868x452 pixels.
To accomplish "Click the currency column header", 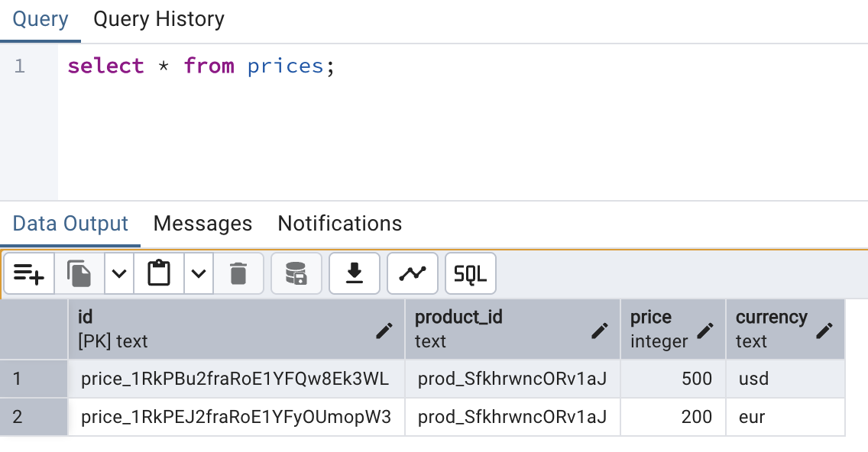I will point(785,329).
